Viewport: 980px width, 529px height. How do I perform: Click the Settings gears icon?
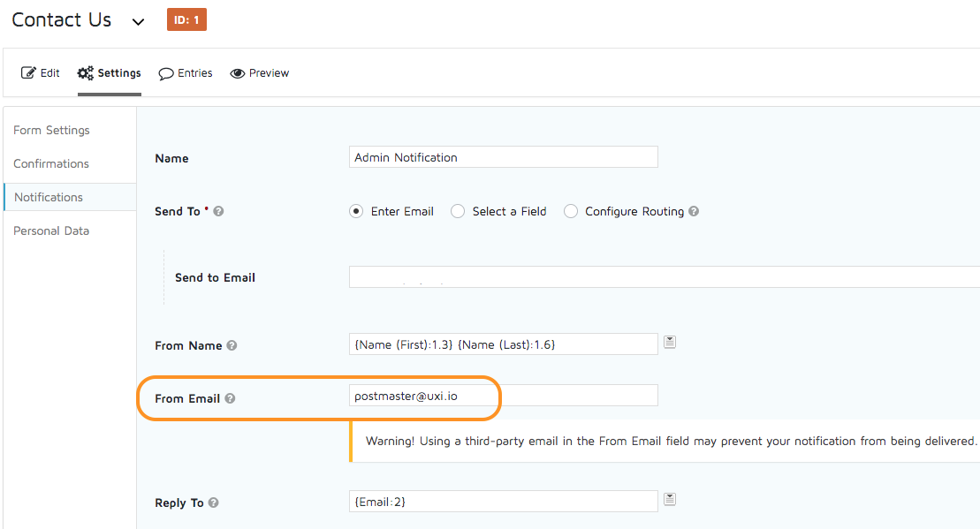(x=86, y=73)
